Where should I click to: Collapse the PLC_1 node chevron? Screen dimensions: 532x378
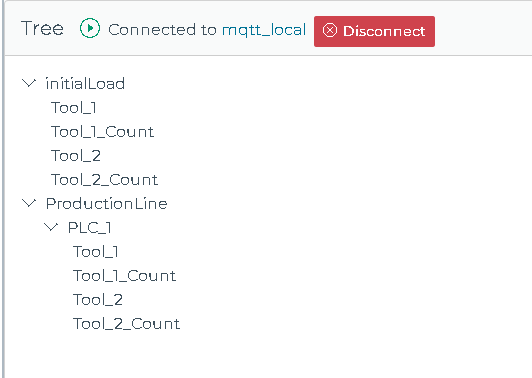pos(51,227)
